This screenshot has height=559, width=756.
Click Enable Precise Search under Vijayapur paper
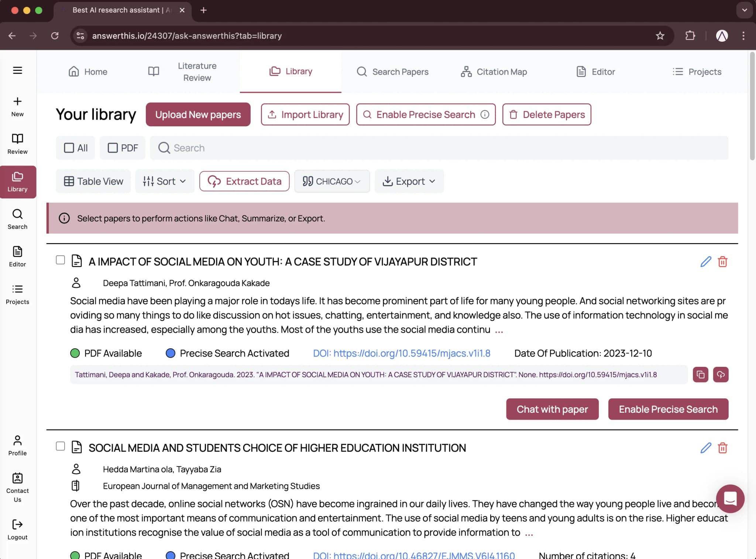(668, 409)
